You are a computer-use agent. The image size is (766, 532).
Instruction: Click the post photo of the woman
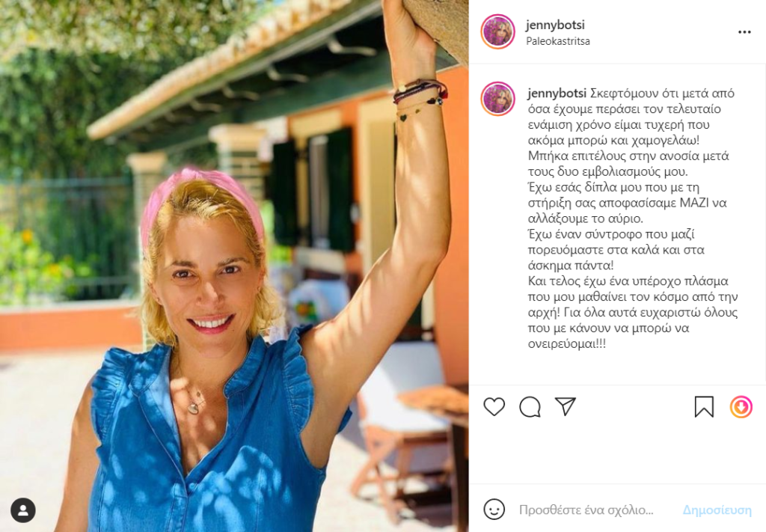pyautogui.click(x=234, y=266)
